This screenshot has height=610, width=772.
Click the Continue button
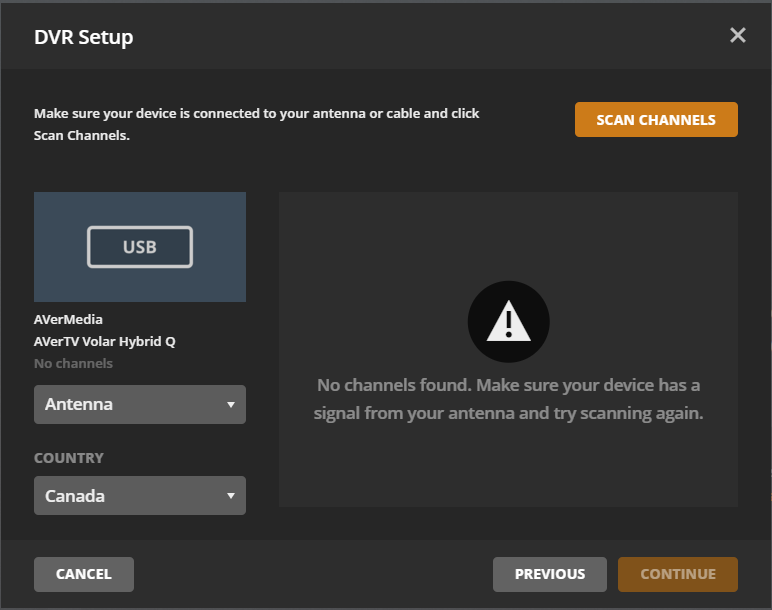click(678, 574)
